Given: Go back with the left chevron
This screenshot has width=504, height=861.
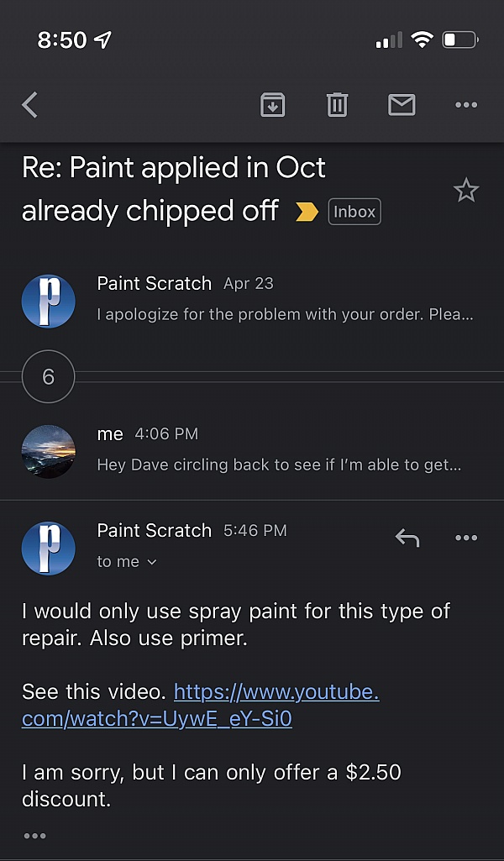Looking at the screenshot, I should tap(29, 104).
